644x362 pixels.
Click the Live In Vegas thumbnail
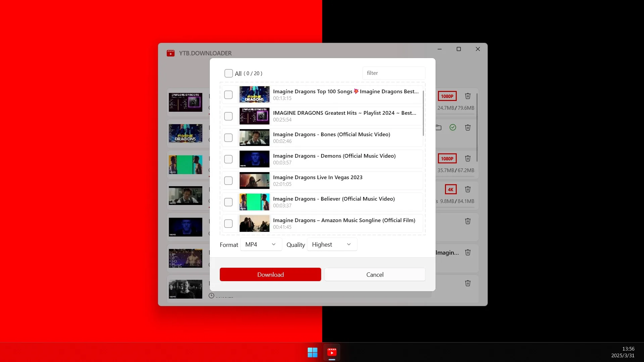coord(254,180)
